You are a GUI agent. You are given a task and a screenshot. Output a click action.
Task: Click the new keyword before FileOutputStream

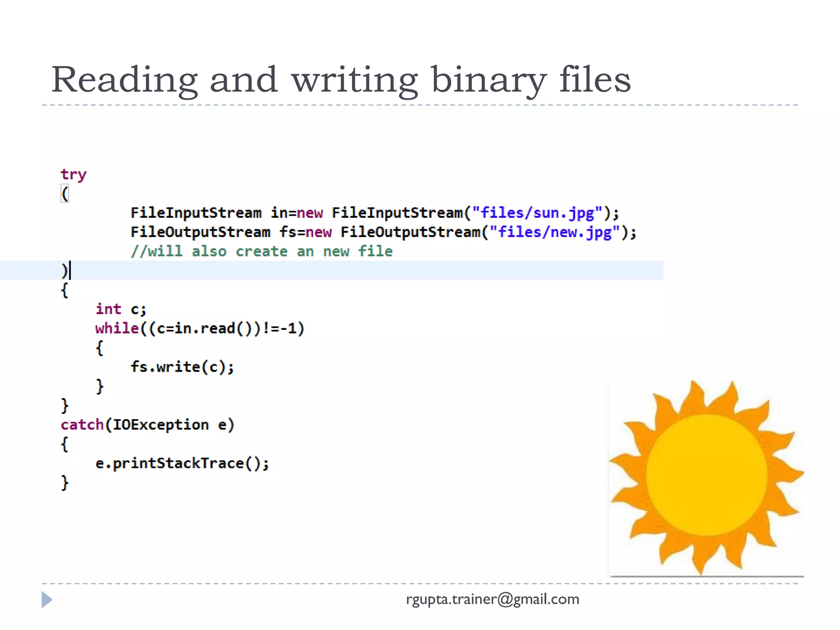(319, 232)
